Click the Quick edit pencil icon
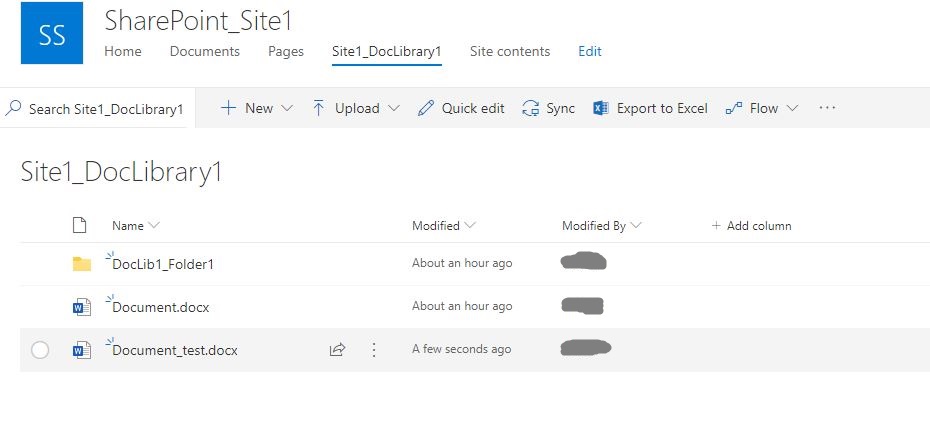This screenshot has width=930, height=439. pyautogui.click(x=426, y=108)
